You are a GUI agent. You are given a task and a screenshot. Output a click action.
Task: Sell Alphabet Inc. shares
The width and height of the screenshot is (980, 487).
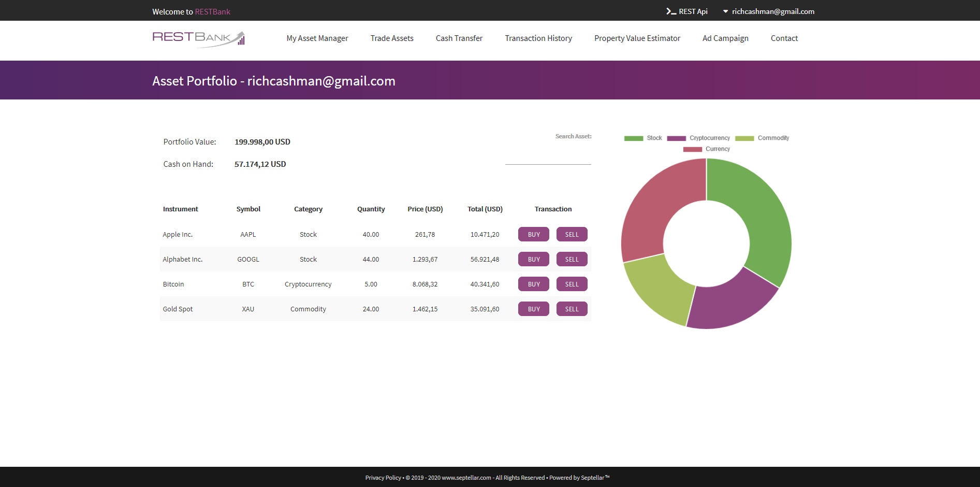point(572,259)
